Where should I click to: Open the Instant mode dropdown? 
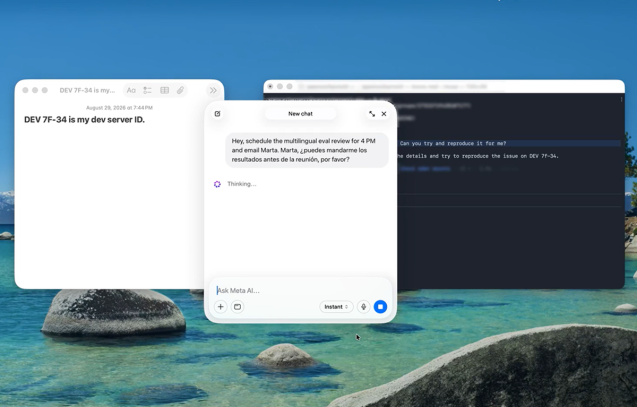pyautogui.click(x=336, y=307)
